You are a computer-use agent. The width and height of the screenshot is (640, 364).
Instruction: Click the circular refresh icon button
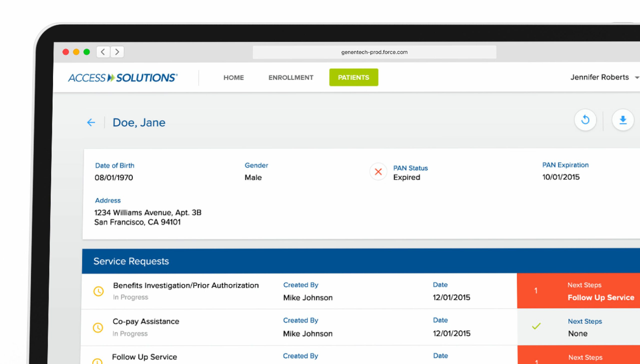pos(585,120)
